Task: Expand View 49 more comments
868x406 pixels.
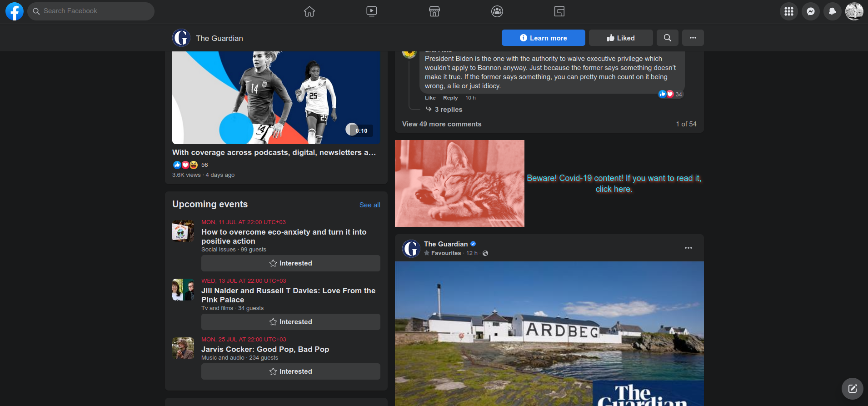Action: point(442,124)
